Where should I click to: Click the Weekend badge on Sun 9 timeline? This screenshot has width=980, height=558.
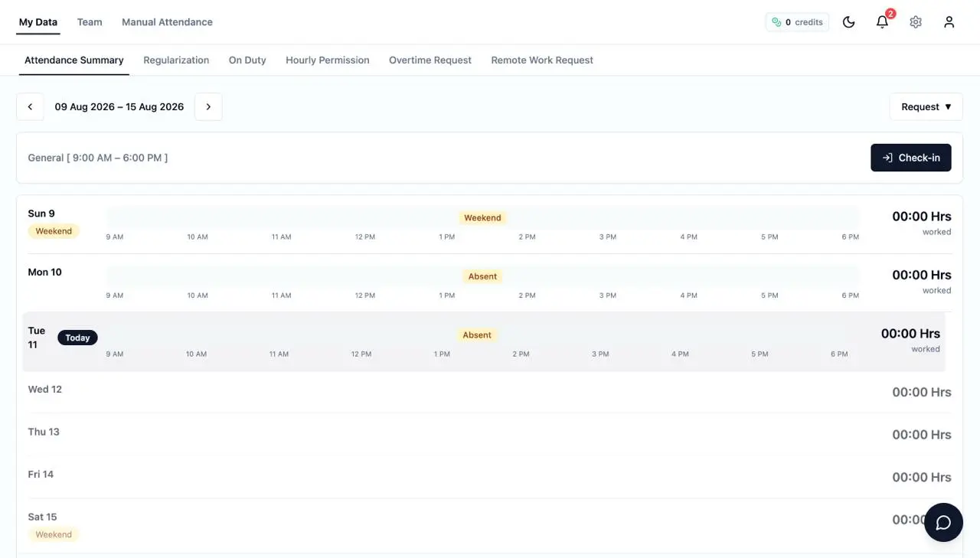coord(482,217)
